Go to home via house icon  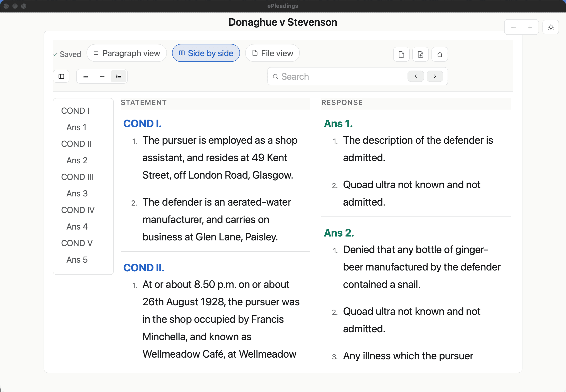pyautogui.click(x=440, y=54)
